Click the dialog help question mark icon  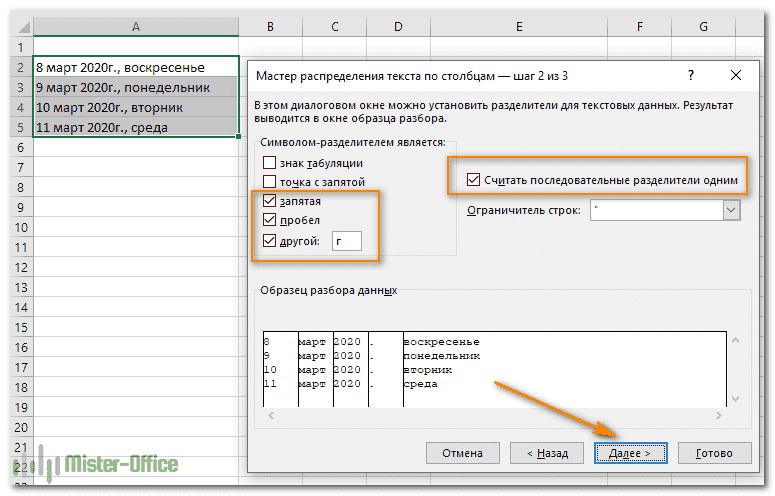click(x=691, y=75)
